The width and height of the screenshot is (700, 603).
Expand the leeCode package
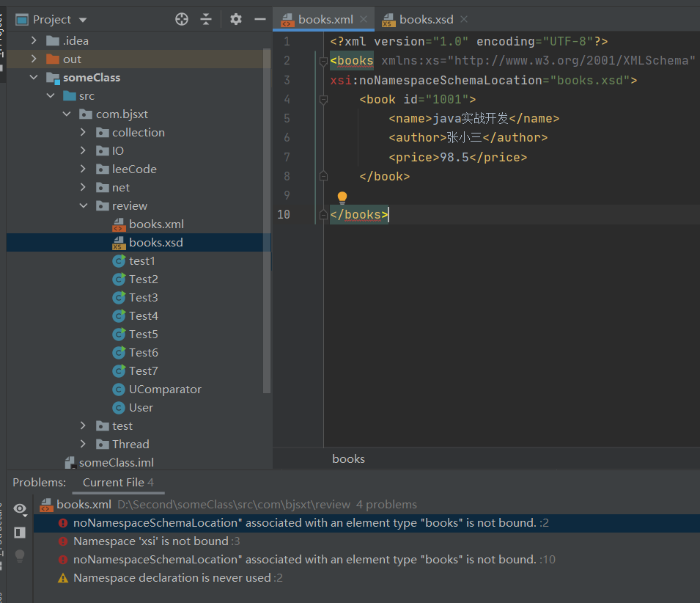click(83, 169)
